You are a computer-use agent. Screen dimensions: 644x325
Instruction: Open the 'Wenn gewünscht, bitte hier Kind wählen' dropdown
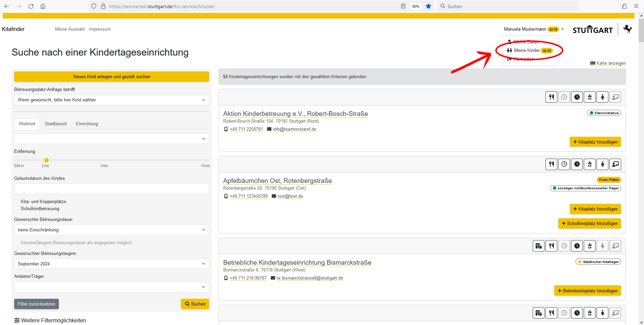111,100
